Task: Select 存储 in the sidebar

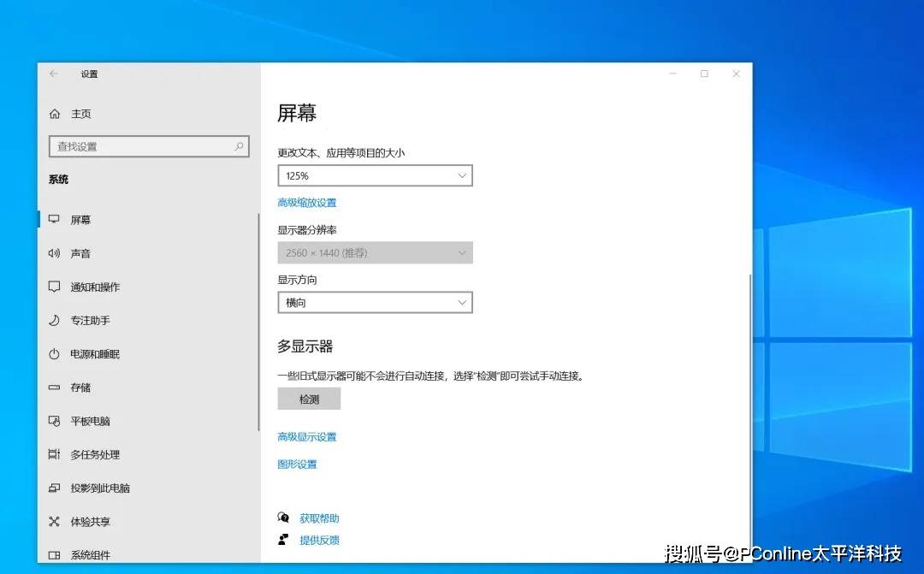Action: [x=80, y=388]
